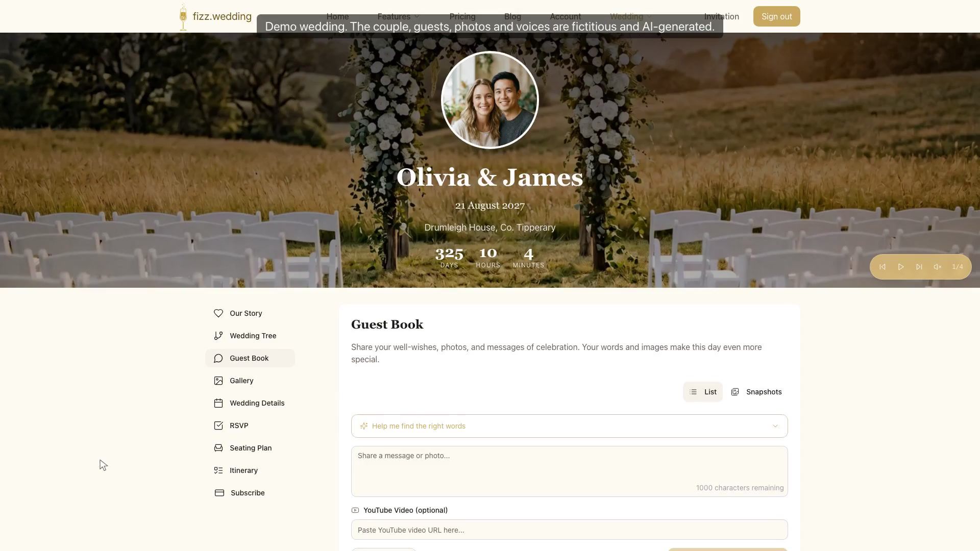Open the Pricing page

[462, 16]
